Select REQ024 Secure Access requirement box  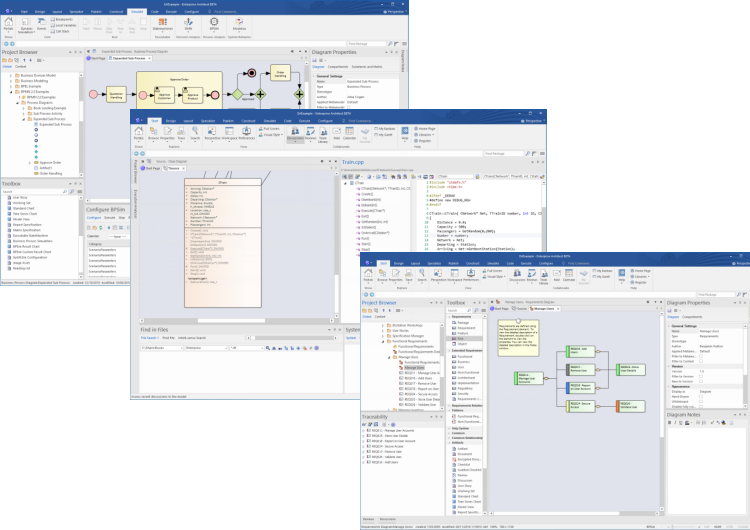(x=581, y=406)
